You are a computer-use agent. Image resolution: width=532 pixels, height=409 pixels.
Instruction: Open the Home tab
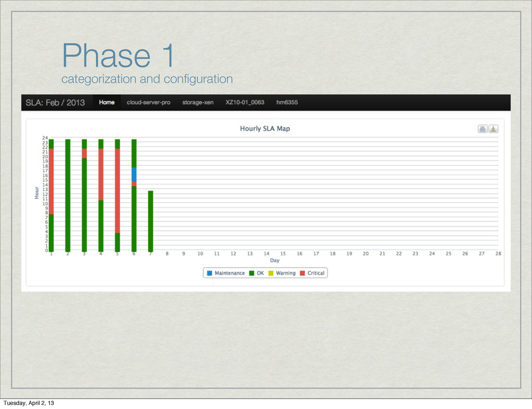pos(107,102)
